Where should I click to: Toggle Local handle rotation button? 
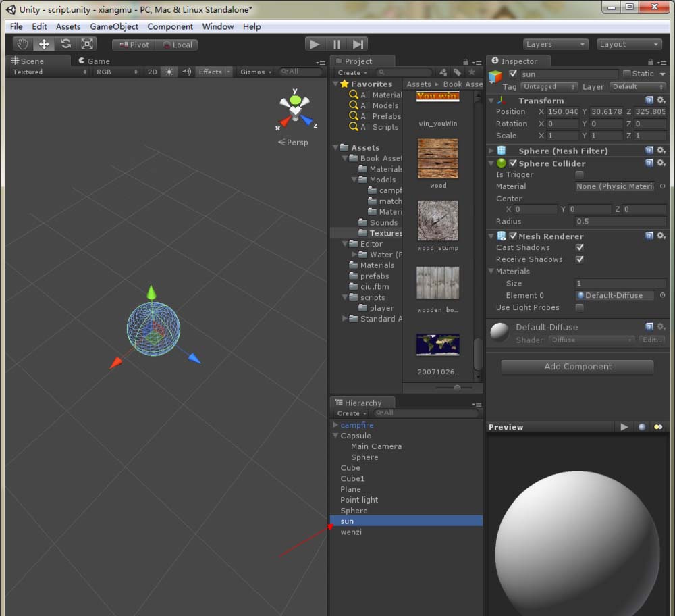coord(178,45)
